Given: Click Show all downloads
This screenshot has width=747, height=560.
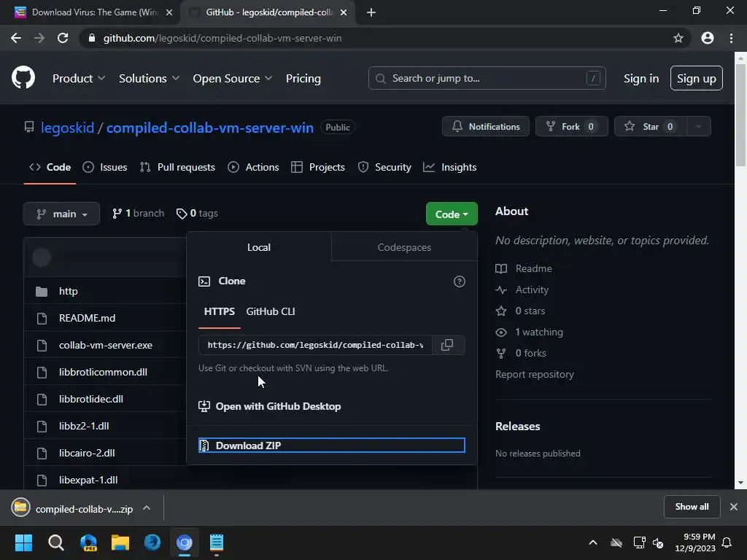Looking at the screenshot, I should click(x=692, y=507).
